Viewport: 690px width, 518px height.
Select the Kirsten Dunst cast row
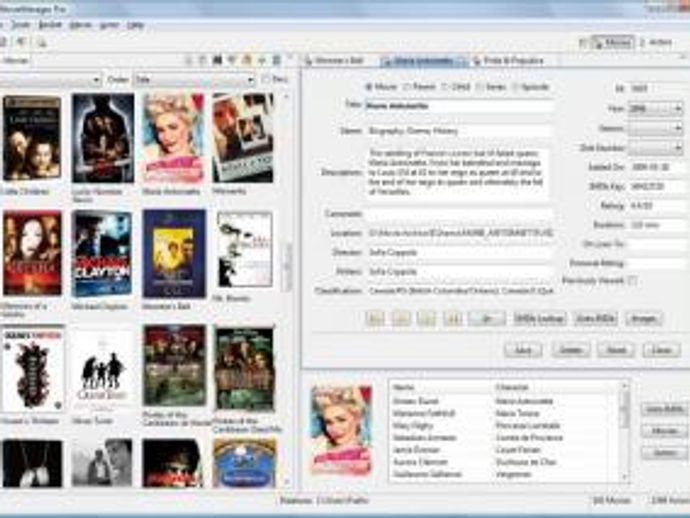(x=505, y=401)
